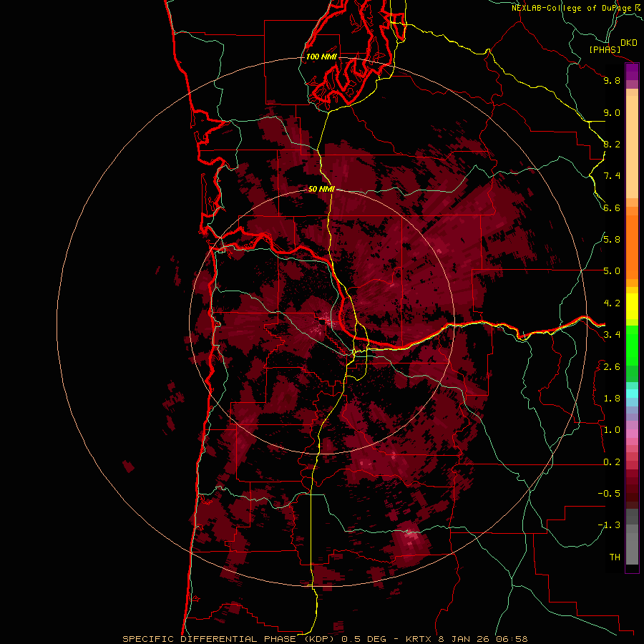Click the bright green segment of color bar
Viewport: 644px width, 644px height.
632,346
